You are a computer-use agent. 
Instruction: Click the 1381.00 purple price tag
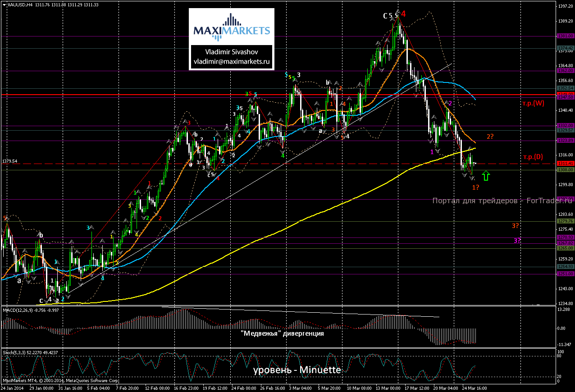[565, 36]
